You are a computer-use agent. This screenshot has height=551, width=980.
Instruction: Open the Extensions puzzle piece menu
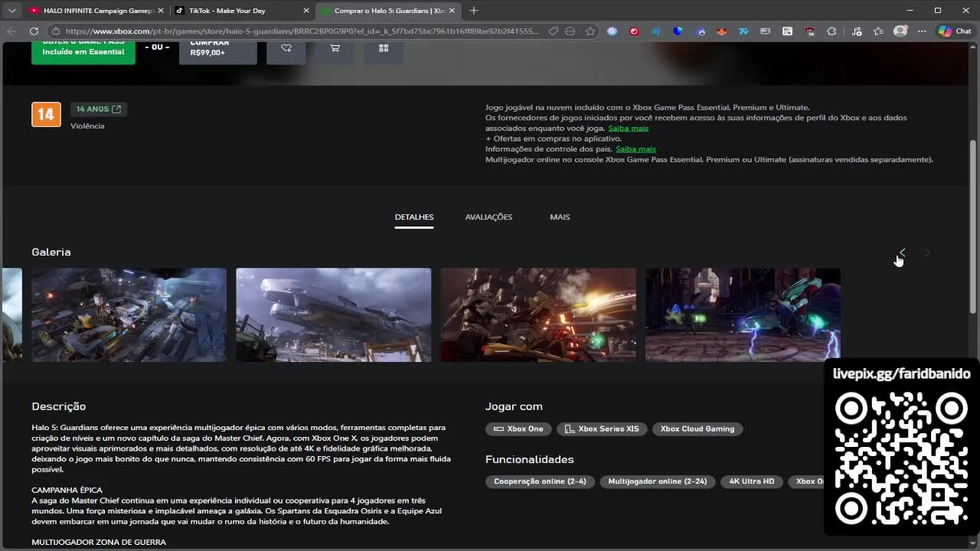click(x=831, y=31)
